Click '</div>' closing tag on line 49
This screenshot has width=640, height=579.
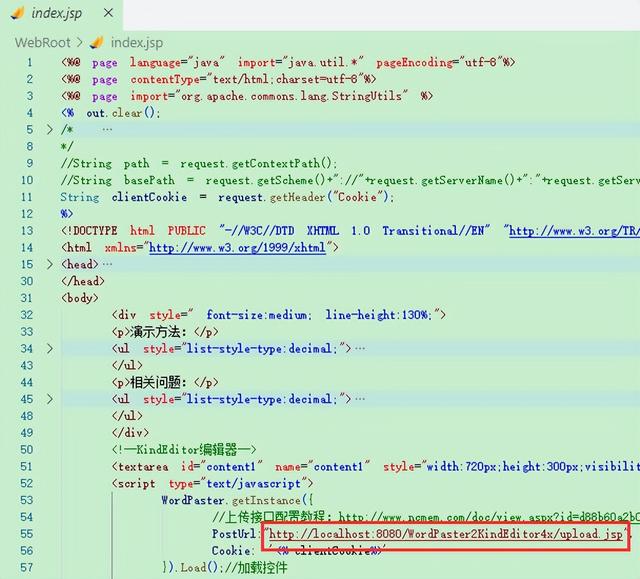coord(131,433)
